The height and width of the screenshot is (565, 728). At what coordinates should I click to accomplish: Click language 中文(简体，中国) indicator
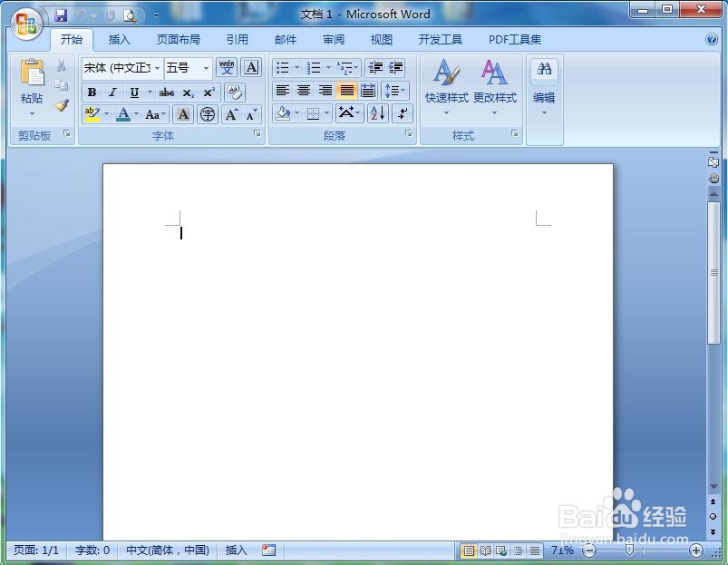click(x=168, y=550)
